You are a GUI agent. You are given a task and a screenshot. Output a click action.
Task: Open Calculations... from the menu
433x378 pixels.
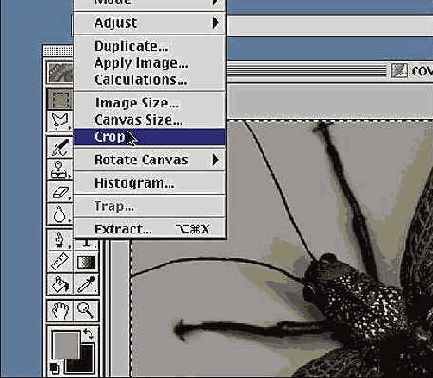click(x=150, y=80)
